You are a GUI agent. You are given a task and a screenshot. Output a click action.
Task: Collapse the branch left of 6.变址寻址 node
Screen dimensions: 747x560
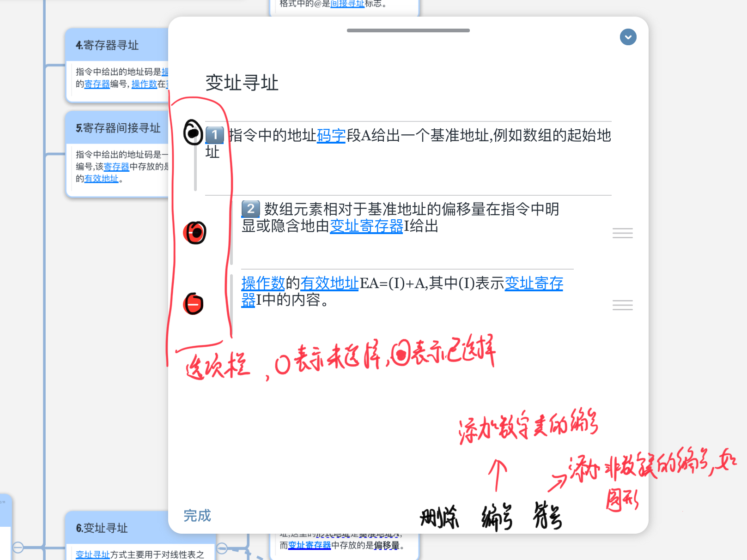(18, 548)
